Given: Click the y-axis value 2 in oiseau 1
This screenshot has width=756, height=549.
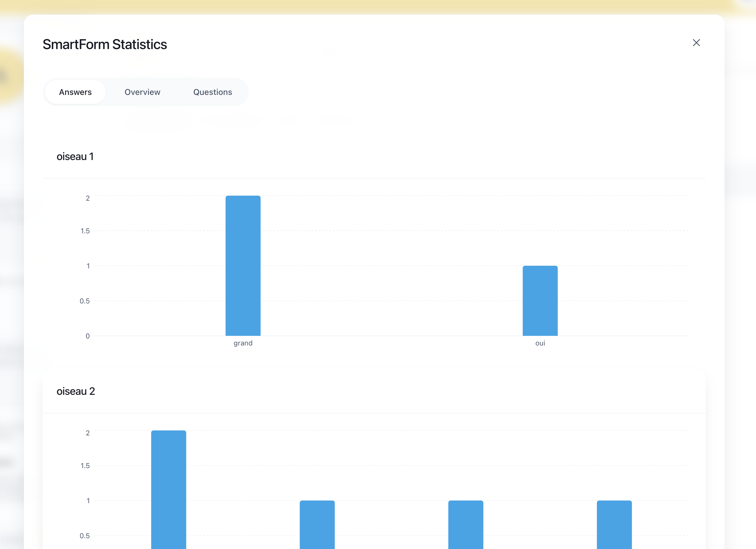Looking at the screenshot, I should click(x=88, y=198).
